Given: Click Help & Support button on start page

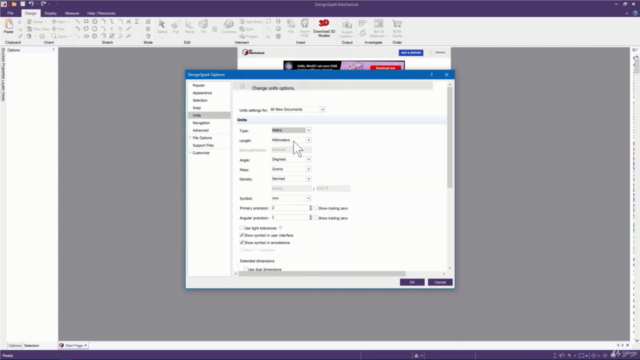Looking at the screenshot, I should pos(411,53).
